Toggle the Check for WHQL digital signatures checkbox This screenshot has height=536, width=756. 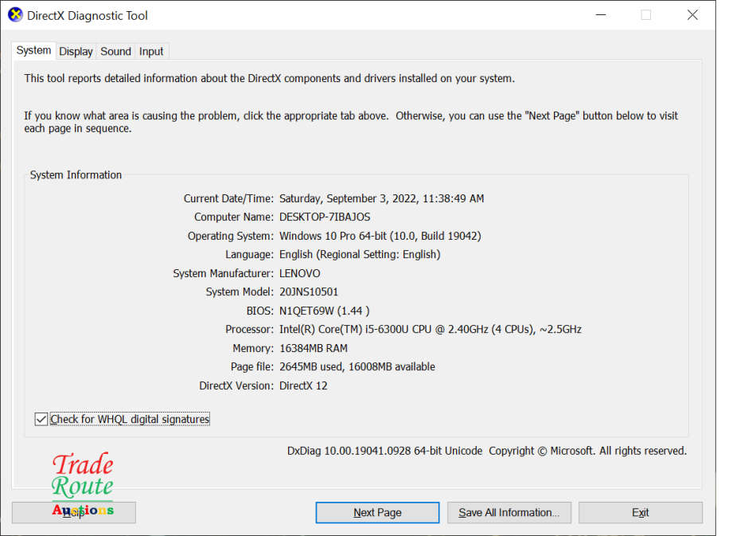[41, 419]
